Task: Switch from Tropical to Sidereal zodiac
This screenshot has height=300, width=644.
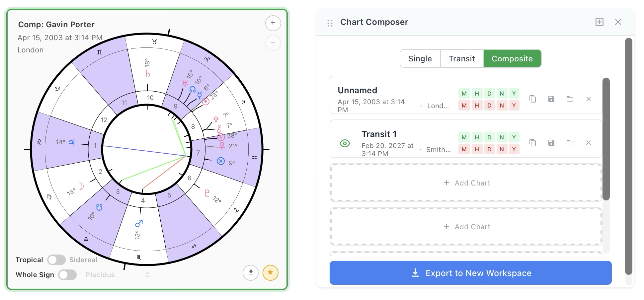Action: coord(56,260)
